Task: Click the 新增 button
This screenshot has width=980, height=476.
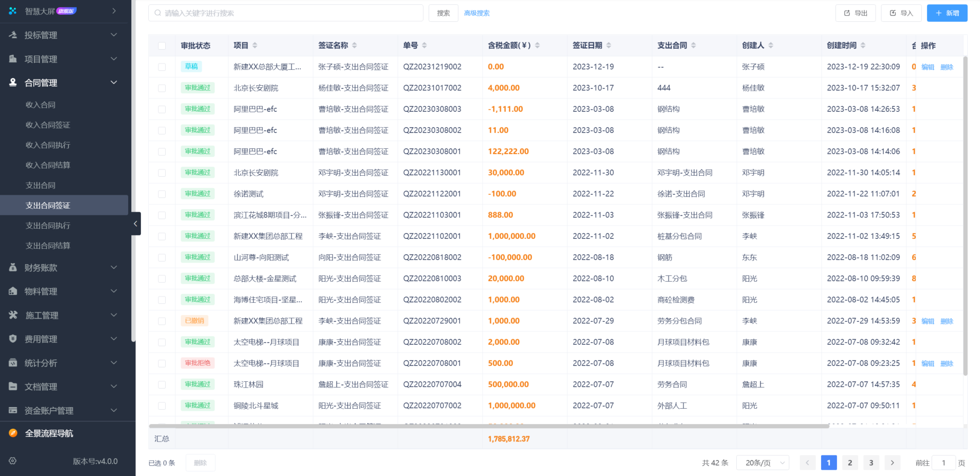Action: [x=947, y=13]
